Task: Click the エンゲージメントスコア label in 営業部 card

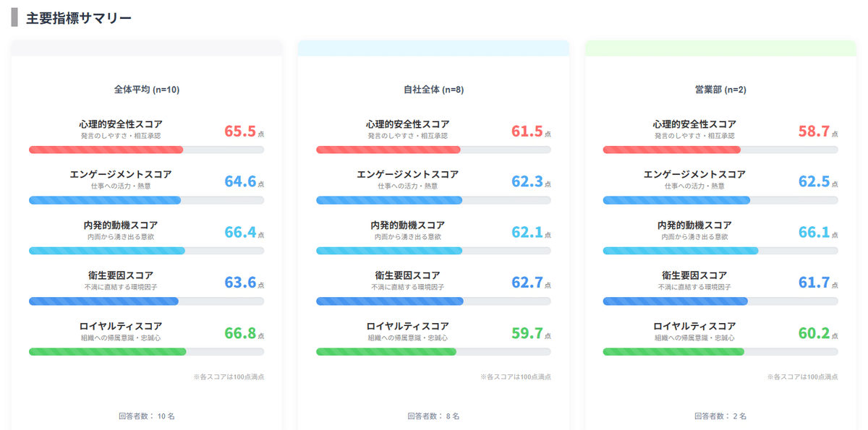Action: pyautogui.click(x=694, y=175)
